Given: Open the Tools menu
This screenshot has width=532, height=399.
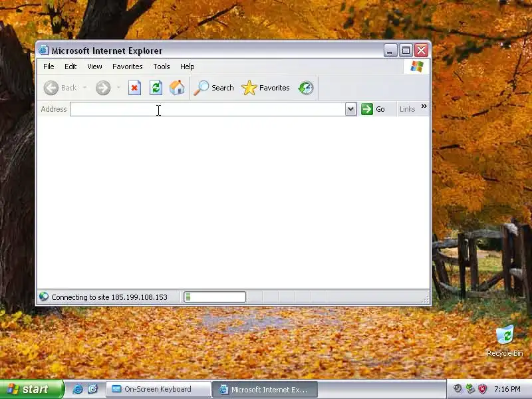Looking at the screenshot, I should 162,66.
